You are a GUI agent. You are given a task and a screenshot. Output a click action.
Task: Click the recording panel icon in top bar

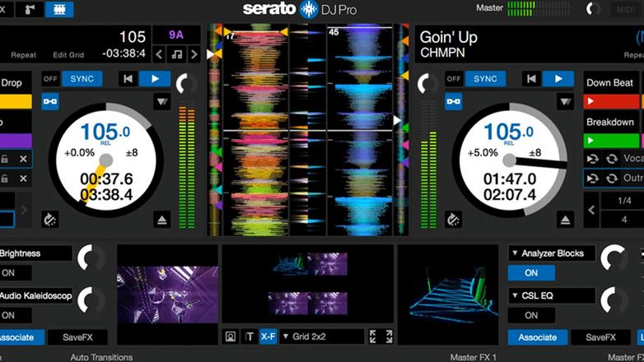[x=29, y=9]
